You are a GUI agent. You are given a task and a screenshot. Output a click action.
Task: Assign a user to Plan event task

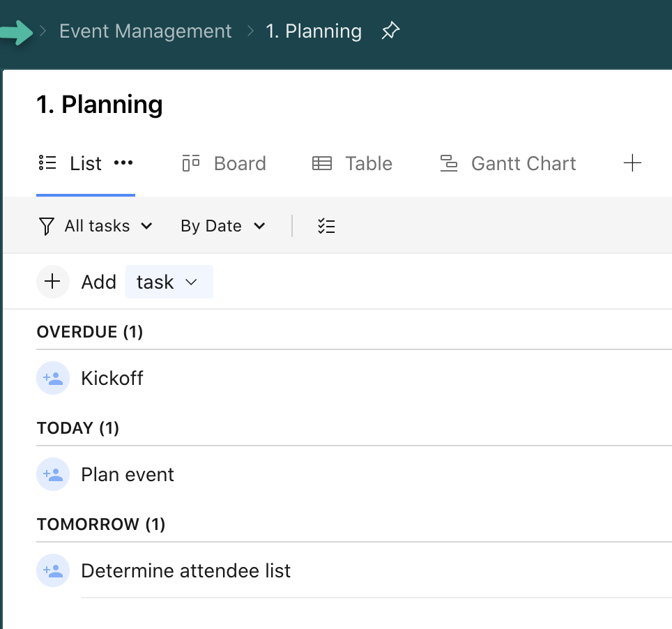point(53,474)
